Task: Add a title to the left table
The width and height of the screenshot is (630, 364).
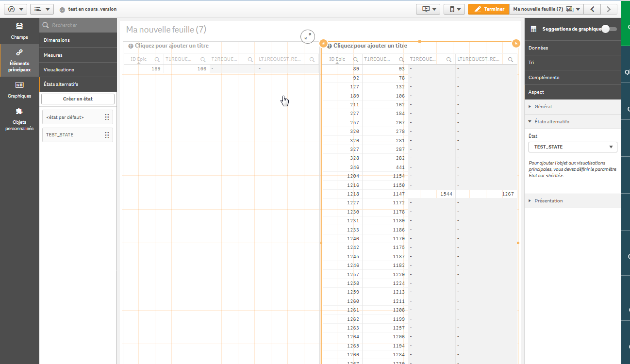Action: (x=168, y=46)
